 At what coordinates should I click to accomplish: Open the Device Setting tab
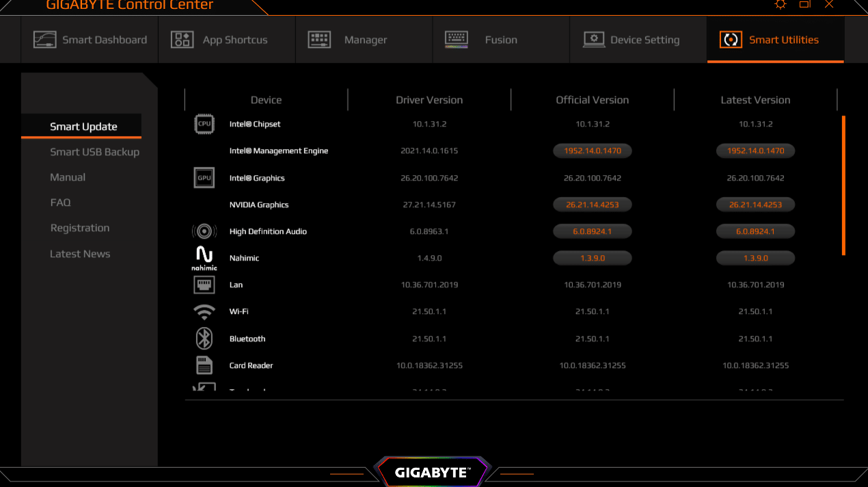[x=638, y=40]
